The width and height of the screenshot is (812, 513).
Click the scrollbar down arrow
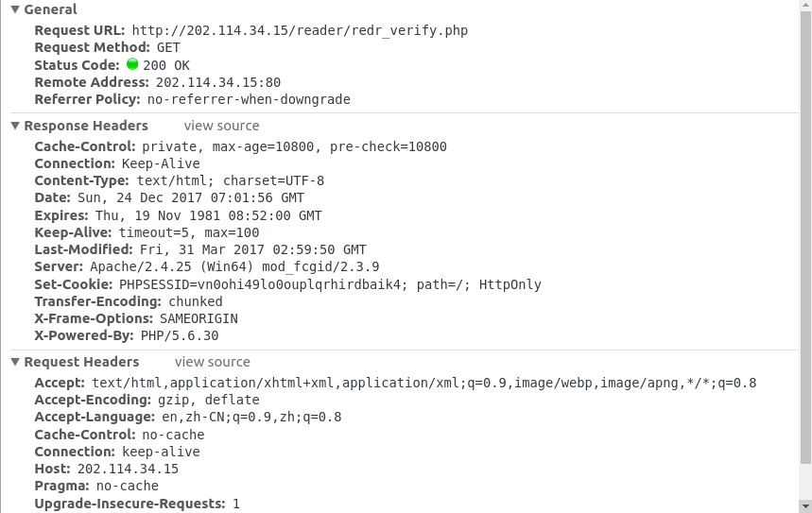click(805, 506)
